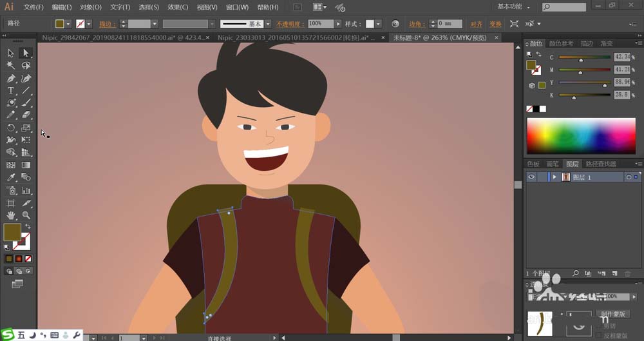Open the 对象(O) menu
644x341 pixels.
90,7
